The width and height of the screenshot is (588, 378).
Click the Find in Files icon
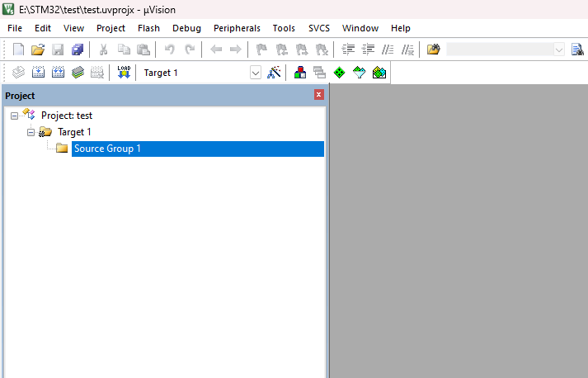click(x=433, y=50)
